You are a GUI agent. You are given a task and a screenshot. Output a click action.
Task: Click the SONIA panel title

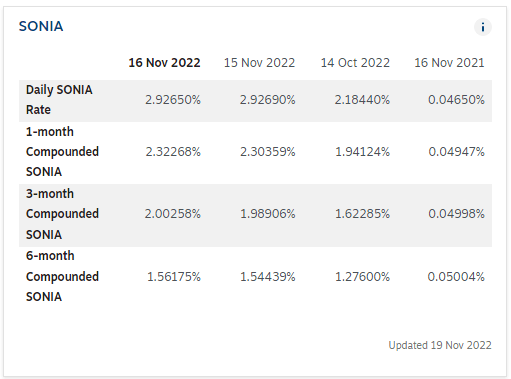41,26
